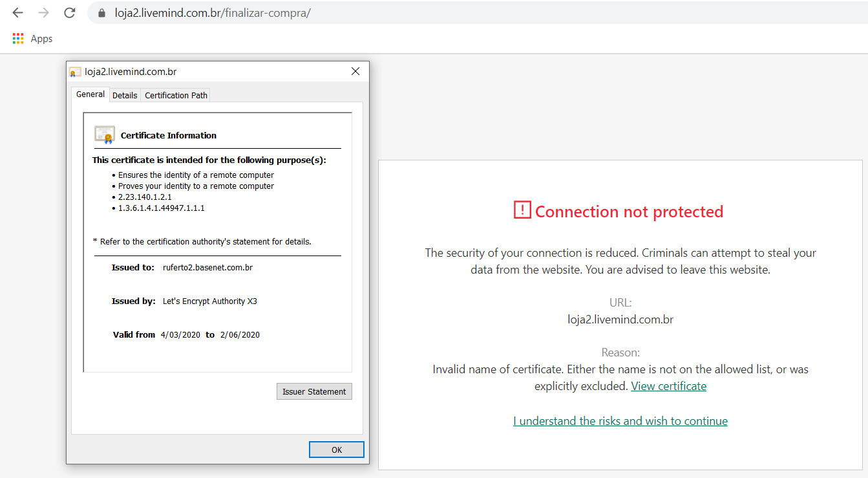Close the certificate dialog window
The width and height of the screenshot is (868, 478).
[355, 71]
